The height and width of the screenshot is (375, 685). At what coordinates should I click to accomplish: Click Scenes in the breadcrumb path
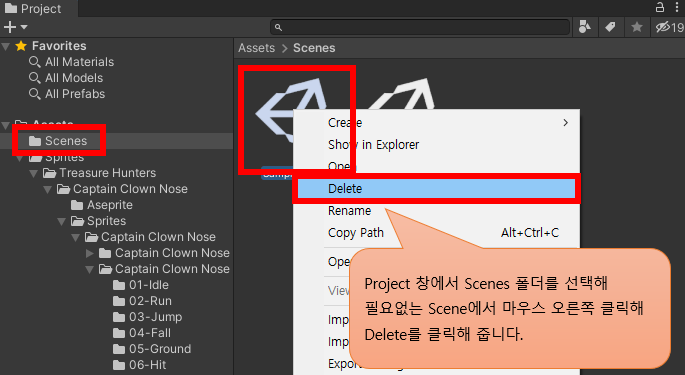coord(314,48)
